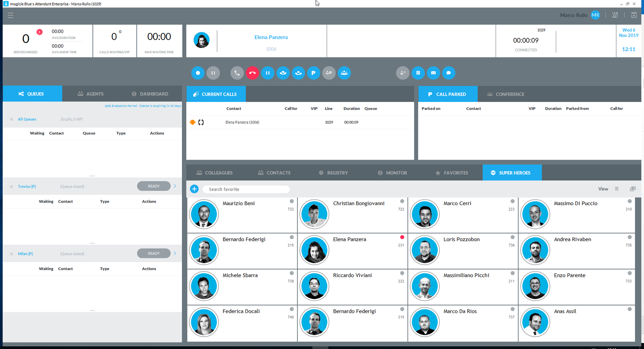Image resolution: width=644 pixels, height=349 pixels.
Task: Click the add favorite plus button
Action: [x=194, y=189]
